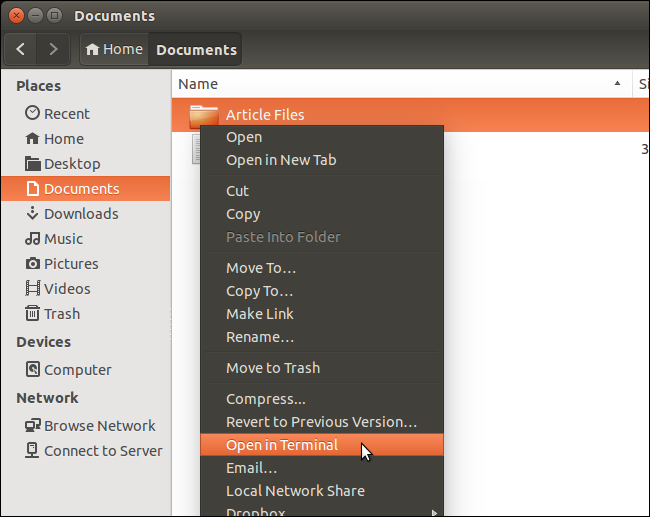Image resolution: width=650 pixels, height=517 pixels.
Task: Click the Downloads arrow icon in sidebar
Action: pyautogui.click(x=33, y=214)
